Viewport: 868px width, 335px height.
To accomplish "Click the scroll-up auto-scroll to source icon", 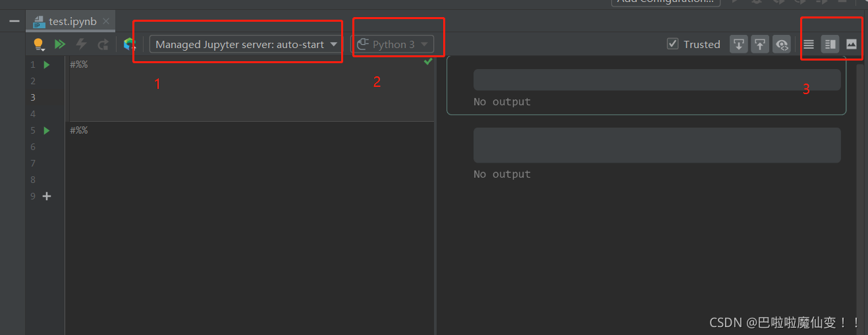I will (760, 44).
